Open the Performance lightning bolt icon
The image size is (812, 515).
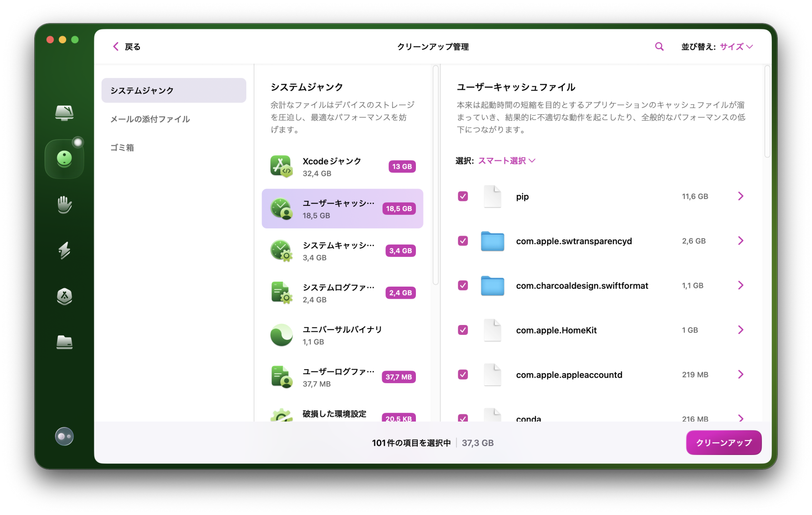click(x=65, y=251)
